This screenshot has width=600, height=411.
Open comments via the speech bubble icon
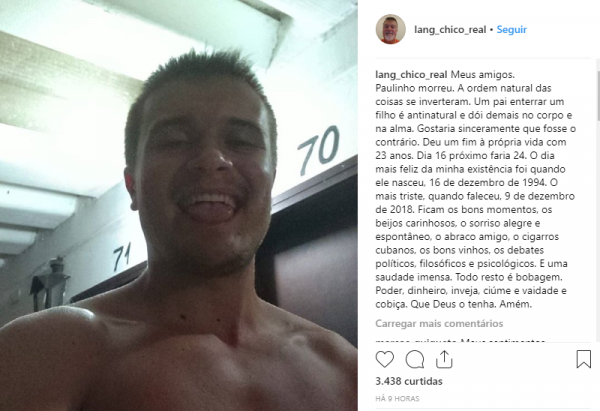click(414, 360)
